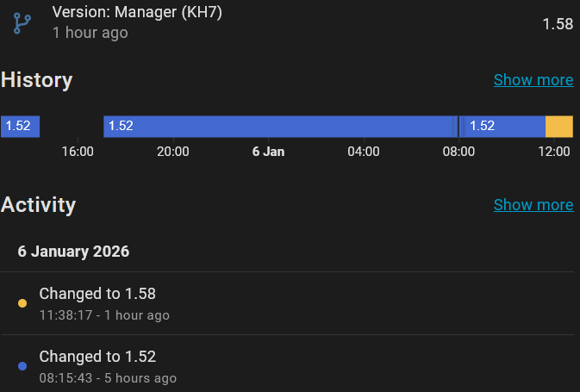Screen dimensions: 580x392
Task: Select the leftmost 1.52 history bar segment
Action: click(x=20, y=126)
